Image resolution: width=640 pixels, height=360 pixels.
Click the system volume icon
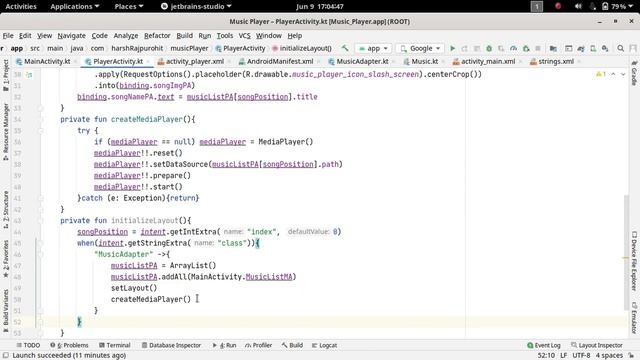click(578, 6)
